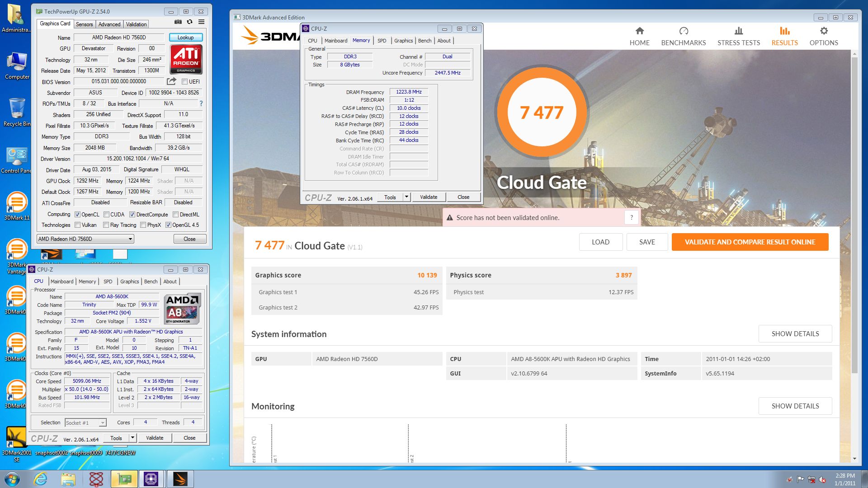Open the 3DMark HOME icon
Image resolution: width=868 pixels, height=488 pixels.
639,31
